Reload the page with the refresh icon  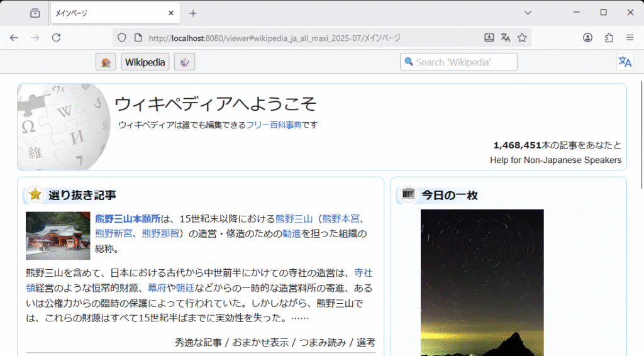pyautogui.click(x=56, y=38)
